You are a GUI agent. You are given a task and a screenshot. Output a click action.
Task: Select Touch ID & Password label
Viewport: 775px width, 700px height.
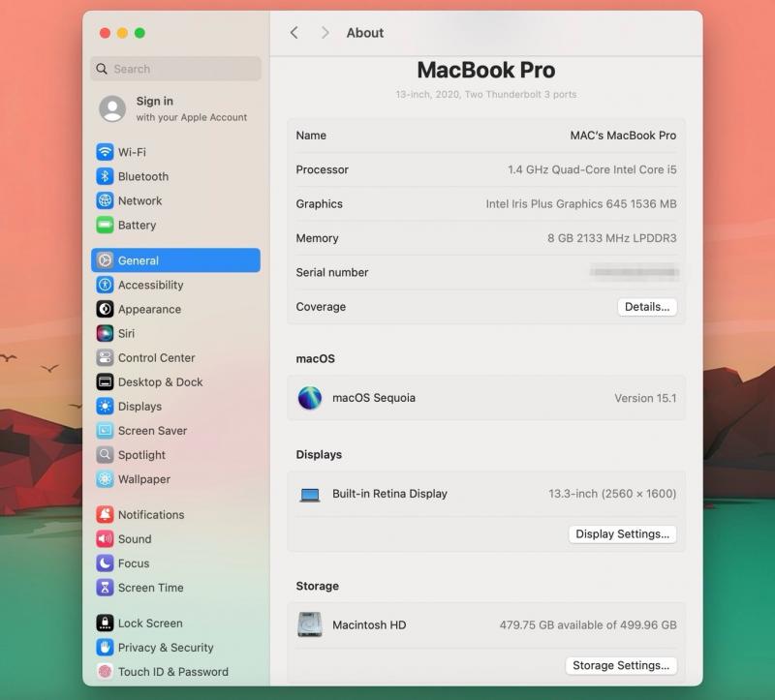[x=173, y=672]
